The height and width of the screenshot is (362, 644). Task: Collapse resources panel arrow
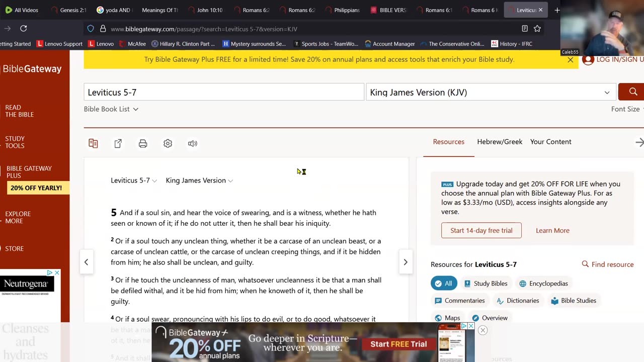click(x=639, y=143)
